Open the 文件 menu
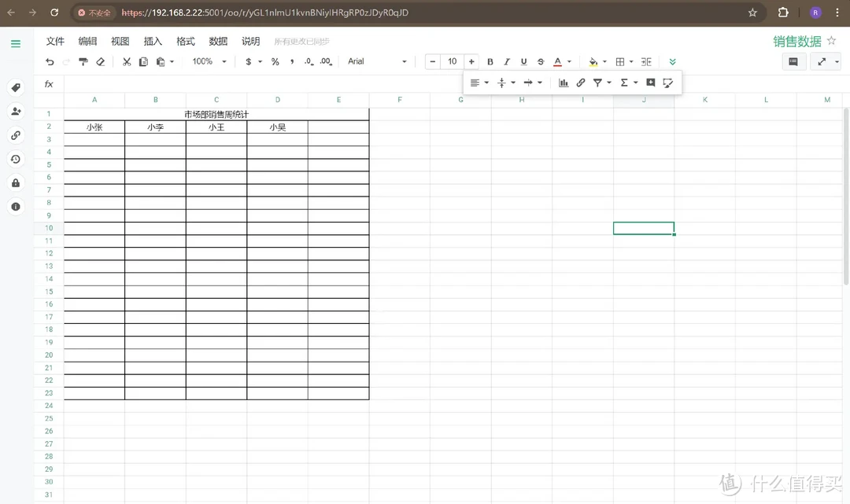 [55, 41]
